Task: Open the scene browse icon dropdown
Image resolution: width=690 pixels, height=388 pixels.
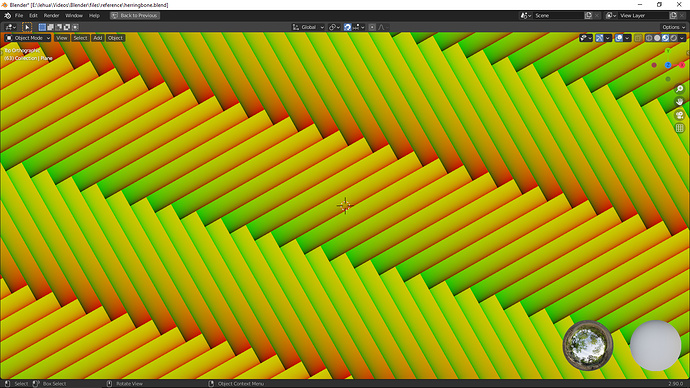Action: click(525, 15)
